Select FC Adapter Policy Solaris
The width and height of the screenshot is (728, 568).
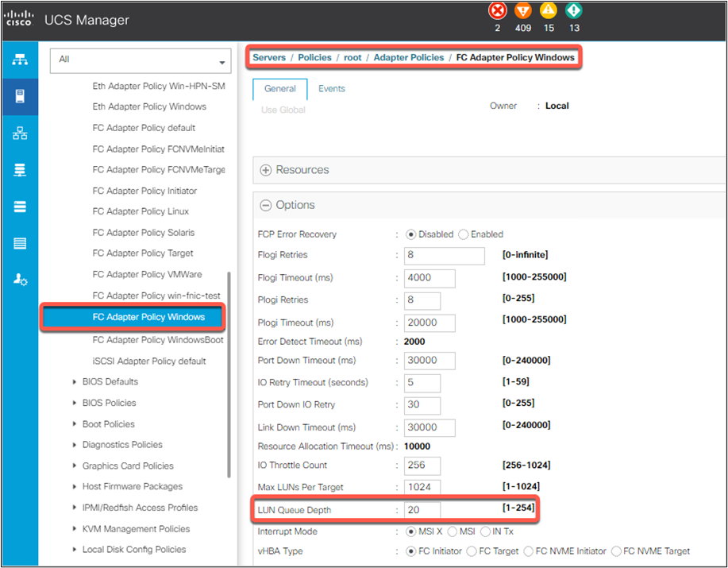coord(144,233)
